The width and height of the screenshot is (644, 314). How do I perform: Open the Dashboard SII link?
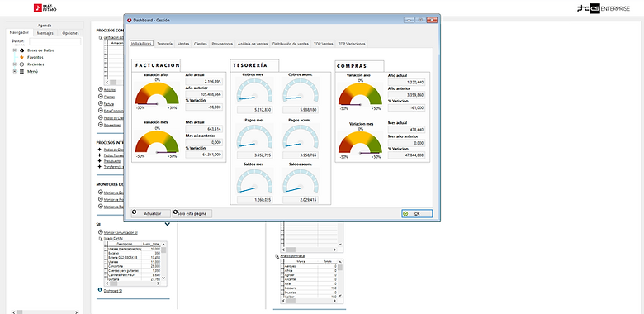click(x=113, y=290)
